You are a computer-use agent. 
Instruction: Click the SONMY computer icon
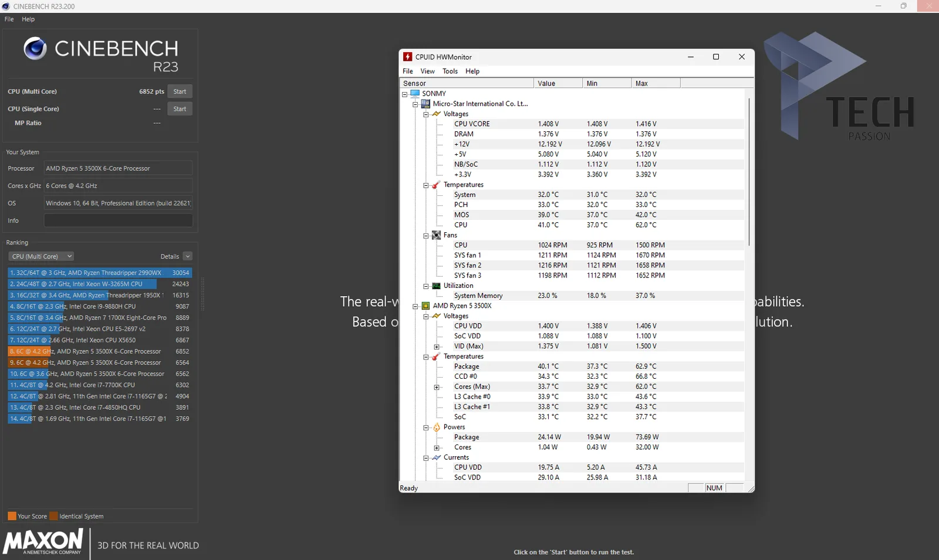415,93
